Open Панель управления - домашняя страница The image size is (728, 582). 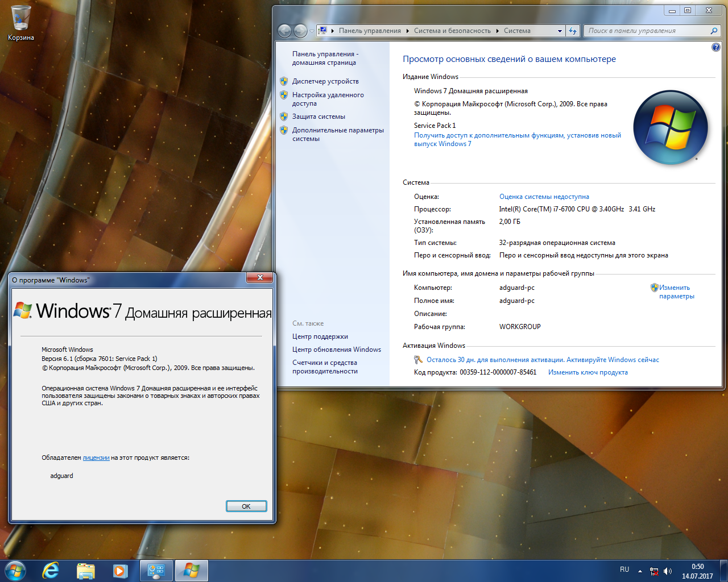pyautogui.click(x=325, y=58)
